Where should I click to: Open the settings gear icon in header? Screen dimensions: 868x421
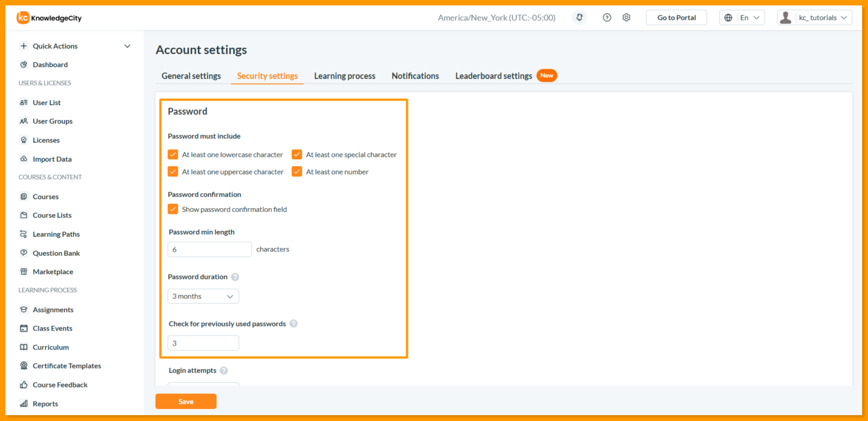(626, 18)
